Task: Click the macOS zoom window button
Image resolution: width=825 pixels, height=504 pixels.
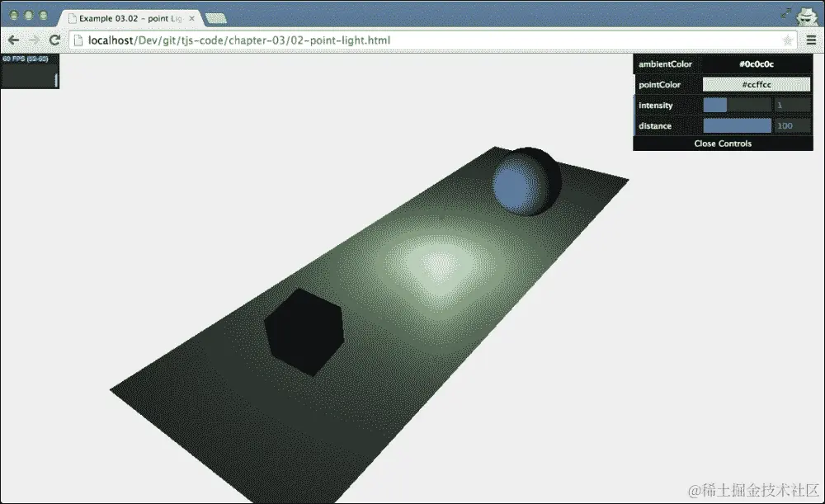Action: (x=43, y=15)
